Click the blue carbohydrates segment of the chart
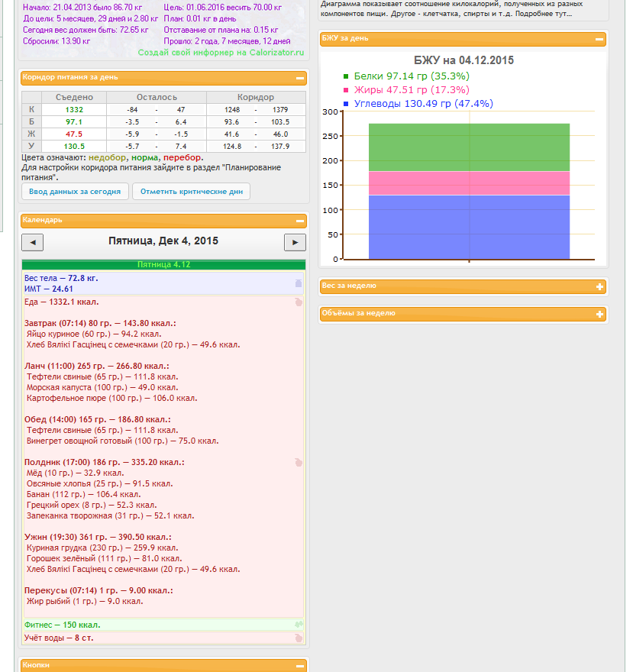 tap(469, 227)
